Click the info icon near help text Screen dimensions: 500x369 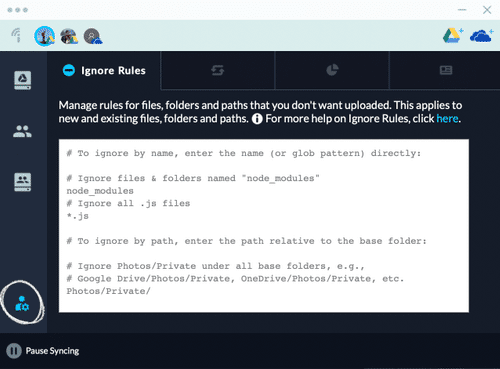click(257, 119)
